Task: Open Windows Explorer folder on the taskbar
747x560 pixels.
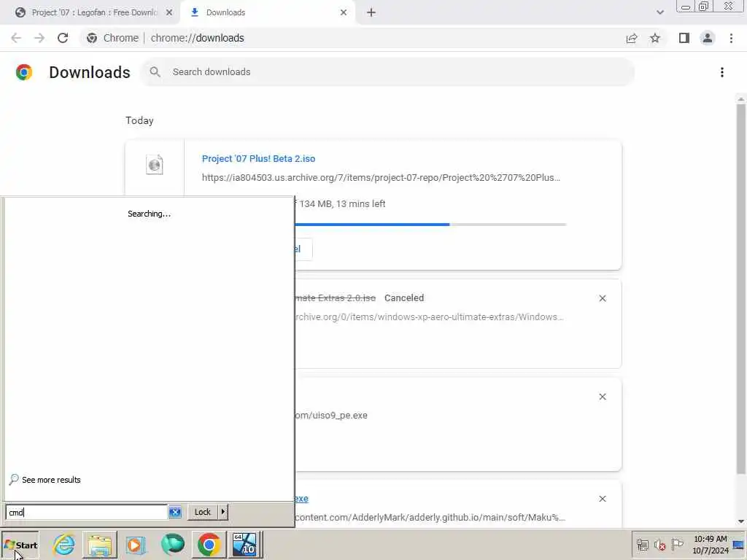Action: pyautogui.click(x=99, y=544)
